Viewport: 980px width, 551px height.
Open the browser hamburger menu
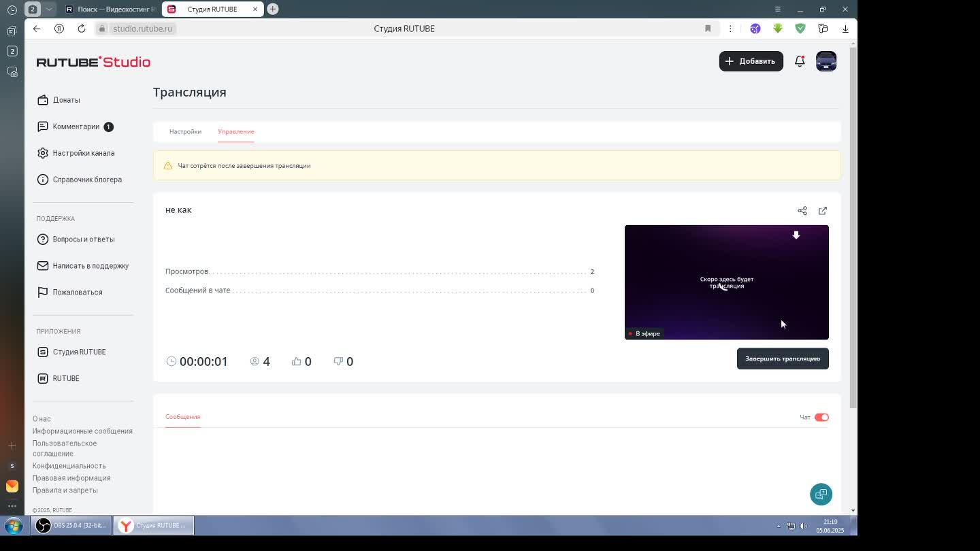click(778, 9)
